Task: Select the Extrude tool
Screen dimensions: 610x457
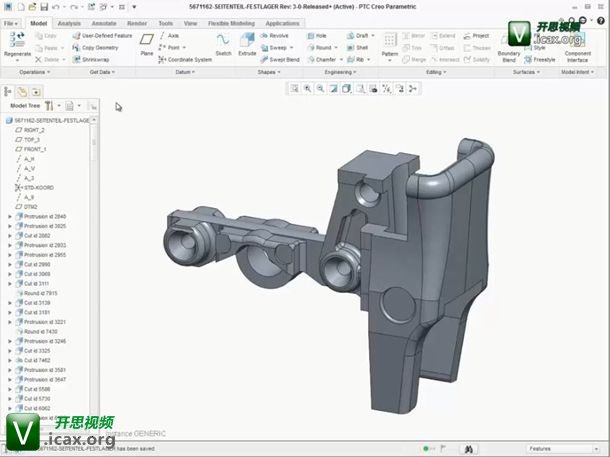Action: point(247,45)
